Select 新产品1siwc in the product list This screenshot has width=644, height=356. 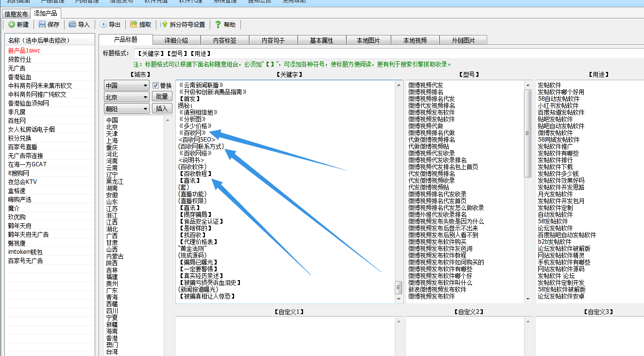[x=24, y=51]
